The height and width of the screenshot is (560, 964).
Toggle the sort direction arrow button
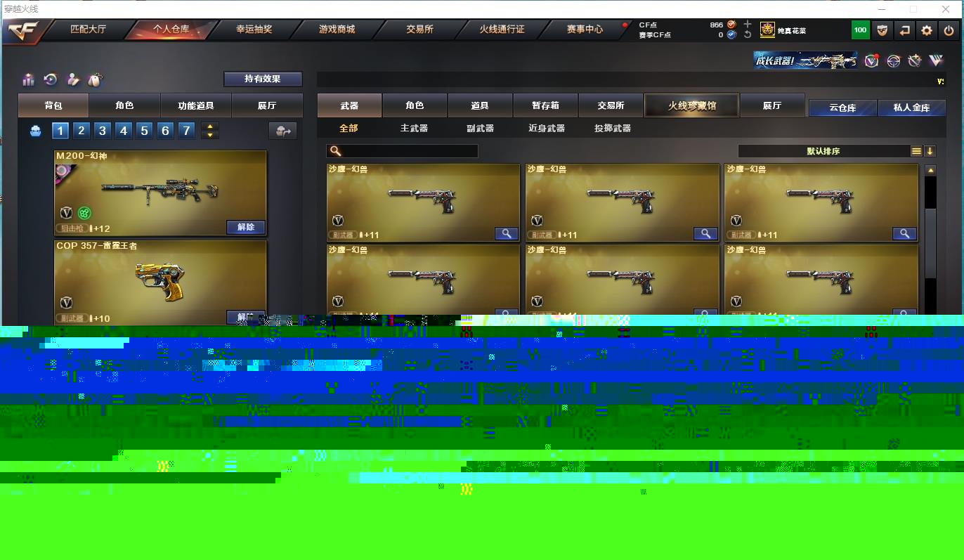(930, 151)
